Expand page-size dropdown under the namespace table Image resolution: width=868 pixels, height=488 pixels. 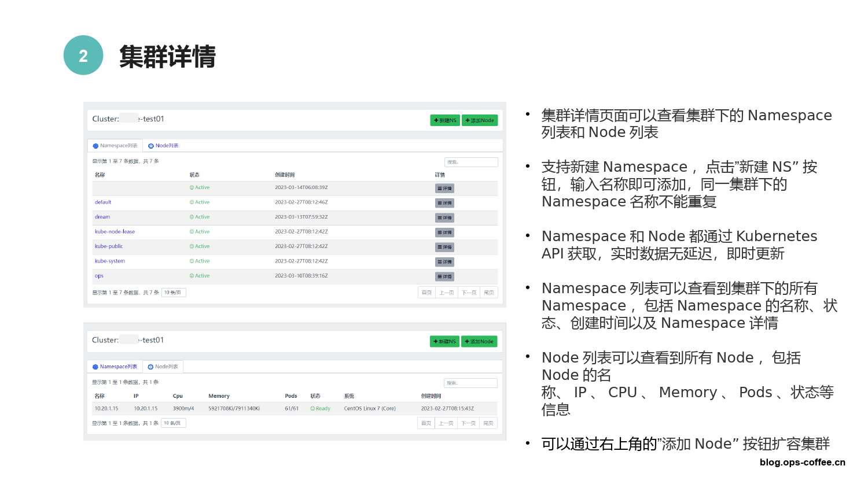click(x=174, y=293)
